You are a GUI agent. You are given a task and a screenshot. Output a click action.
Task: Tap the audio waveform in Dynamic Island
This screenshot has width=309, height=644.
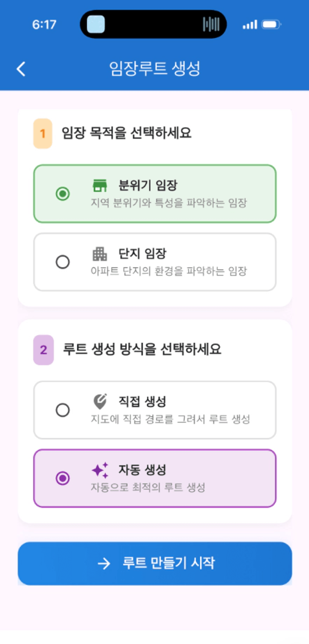click(x=211, y=25)
